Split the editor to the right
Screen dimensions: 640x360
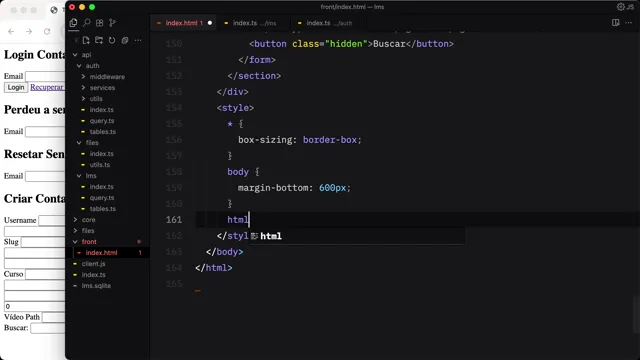point(616,23)
